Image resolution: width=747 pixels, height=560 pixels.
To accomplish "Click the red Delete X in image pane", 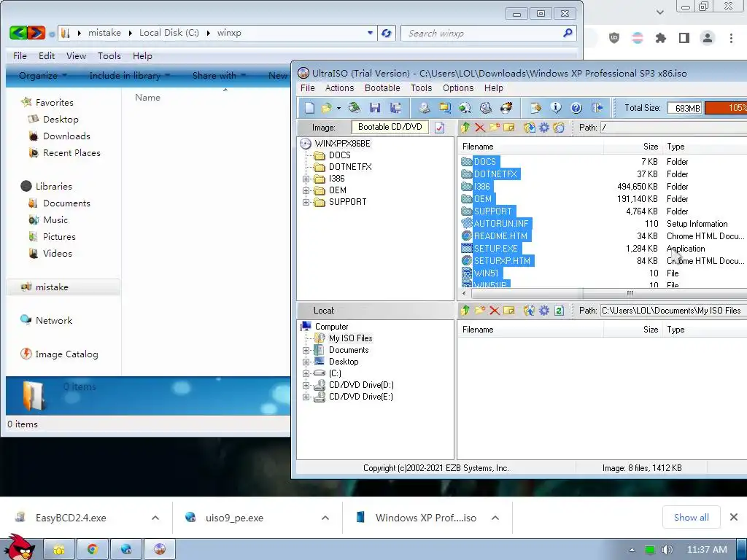I will [480, 127].
